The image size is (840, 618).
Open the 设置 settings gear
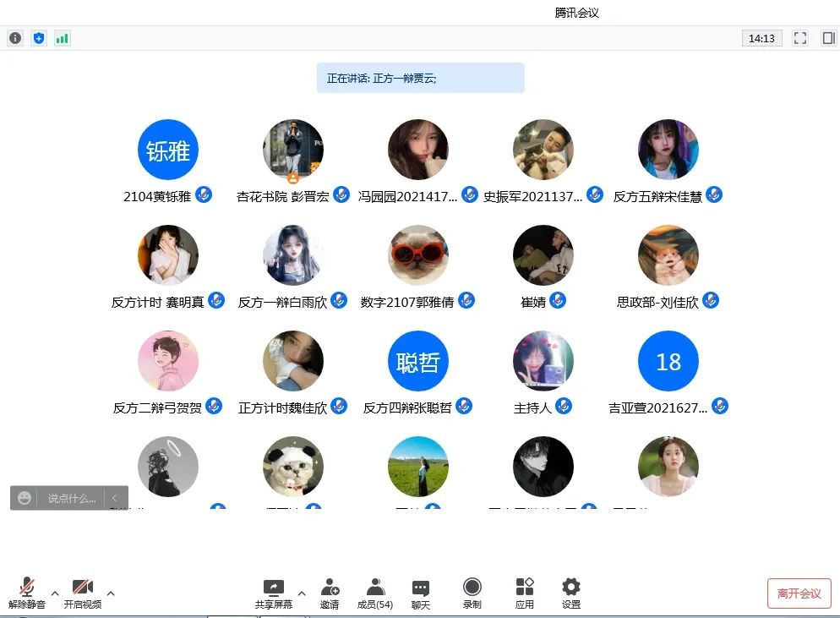tap(571, 593)
